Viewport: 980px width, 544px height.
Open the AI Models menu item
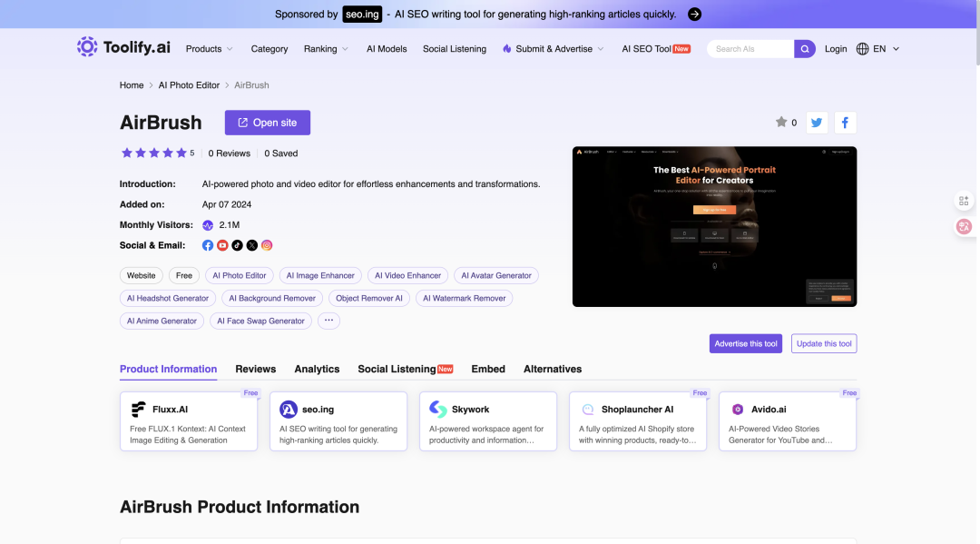(x=387, y=49)
